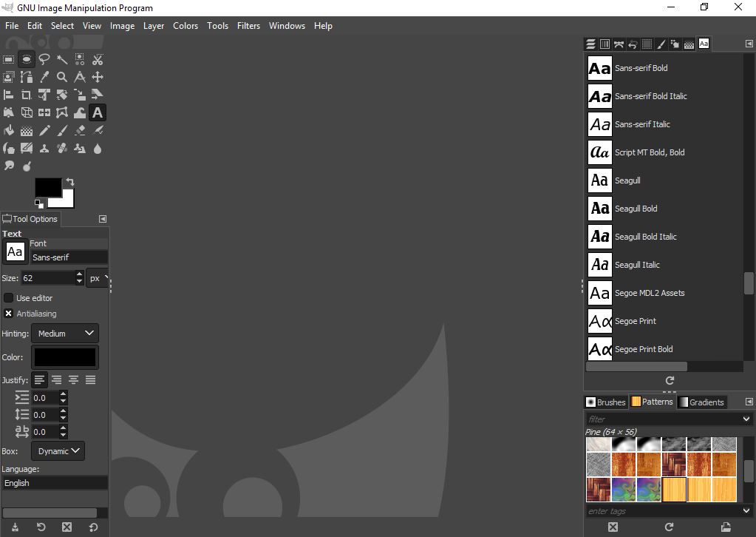Switch to the Brushes tab
756x537 pixels.
click(x=605, y=402)
